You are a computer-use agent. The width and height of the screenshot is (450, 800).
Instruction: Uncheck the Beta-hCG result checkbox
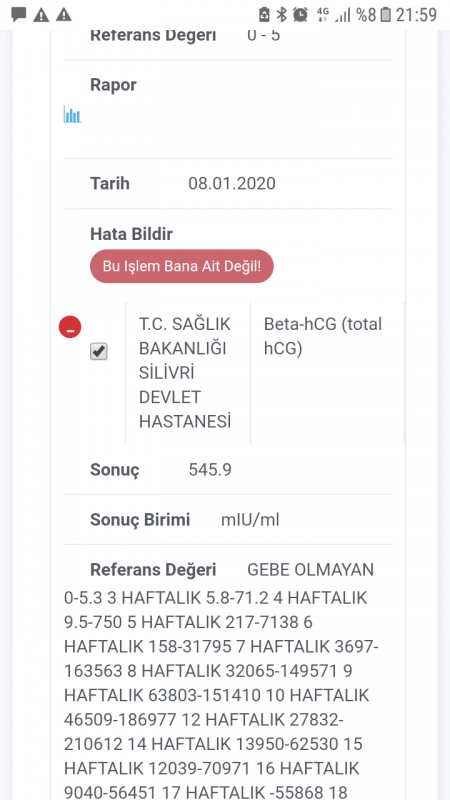(x=98, y=352)
